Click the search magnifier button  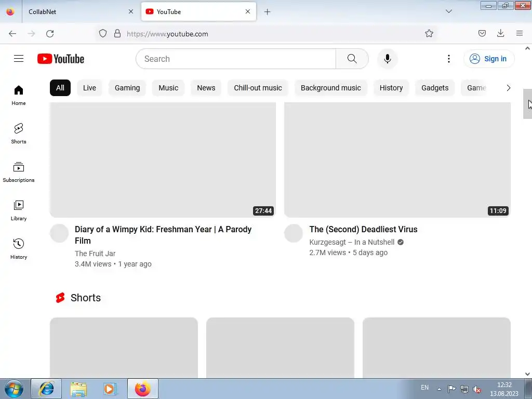coord(352,59)
